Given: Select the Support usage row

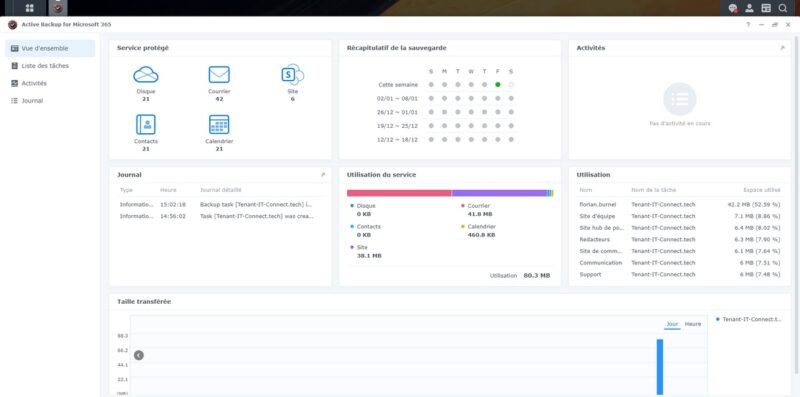Looking at the screenshot, I should [x=680, y=275].
